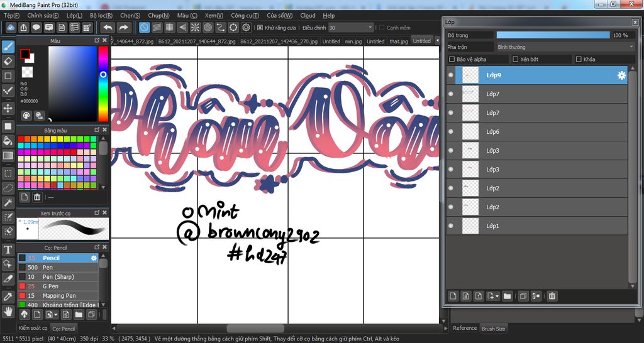Hide the Lớp9 layer visibility
Viewport: 644px width, 343px height.
(451, 75)
